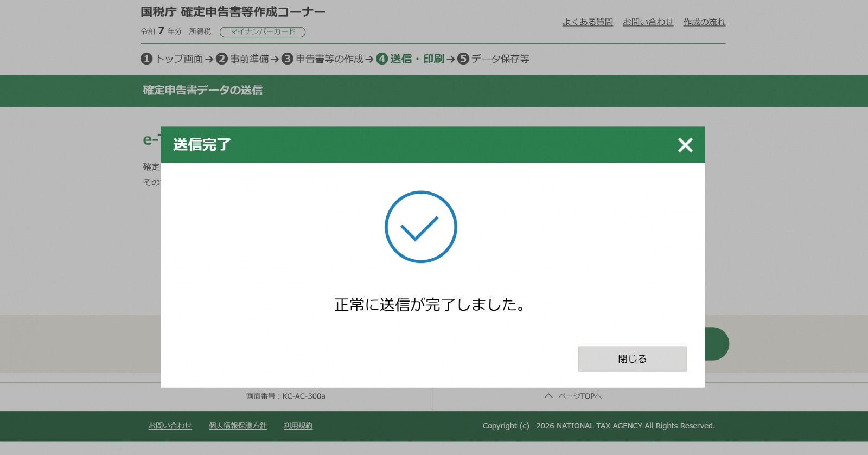The height and width of the screenshot is (455, 868).
Task: Click the マイナンバーカード badge
Action: pos(263,32)
